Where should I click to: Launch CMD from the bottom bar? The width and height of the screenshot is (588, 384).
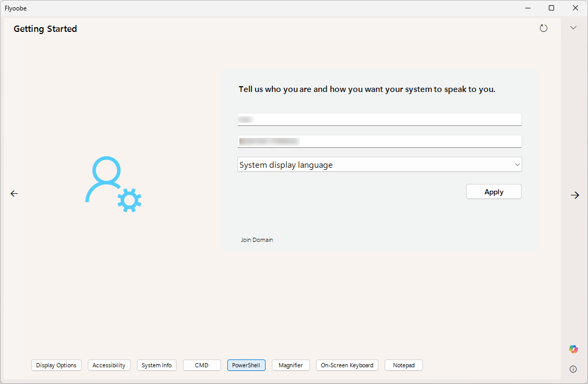click(202, 365)
